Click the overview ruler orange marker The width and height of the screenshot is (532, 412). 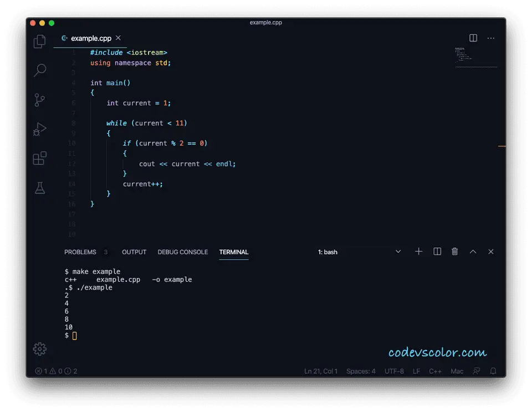tap(502, 146)
